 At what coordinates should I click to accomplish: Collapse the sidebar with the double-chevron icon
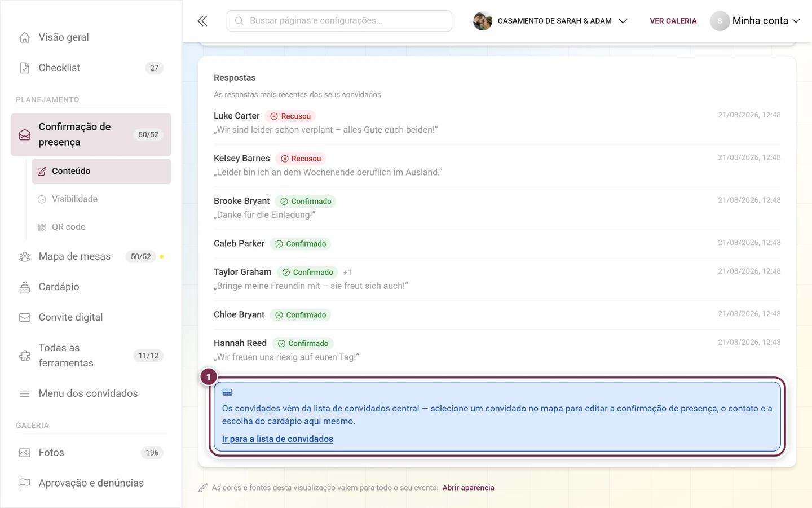tap(202, 21)
